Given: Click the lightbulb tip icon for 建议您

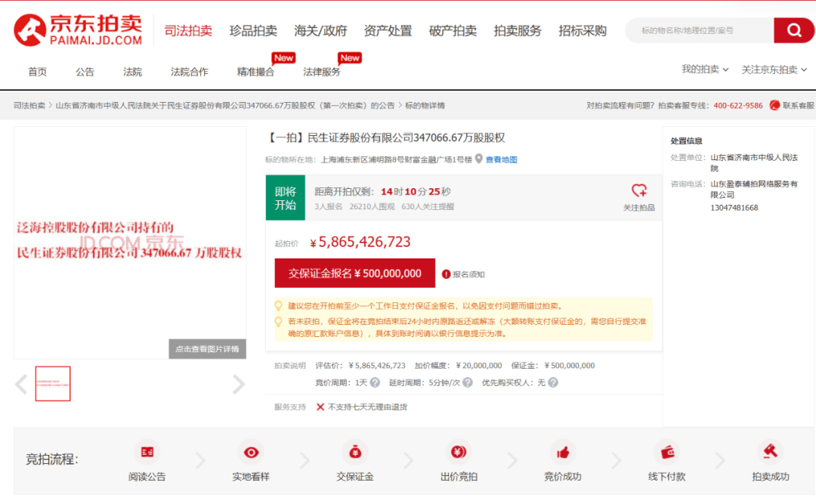Looking at the screenshot, I should click(x=278, y=305).
